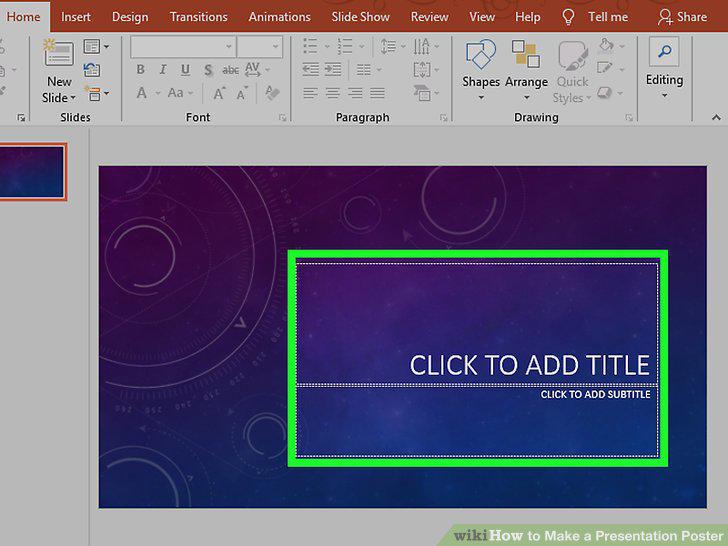Toggle Bold formatting
This screenshot has width=728, height=546.
point(141,70)
